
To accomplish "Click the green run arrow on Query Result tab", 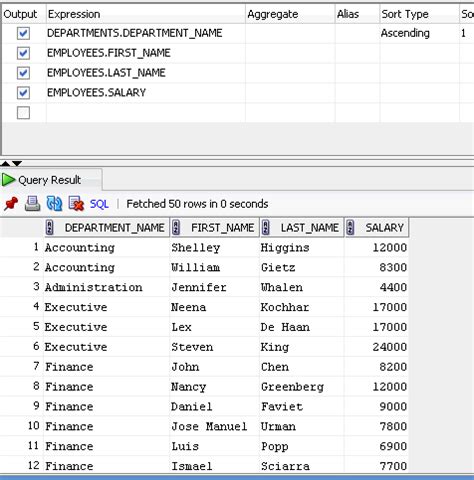I will tap(8, 180).
